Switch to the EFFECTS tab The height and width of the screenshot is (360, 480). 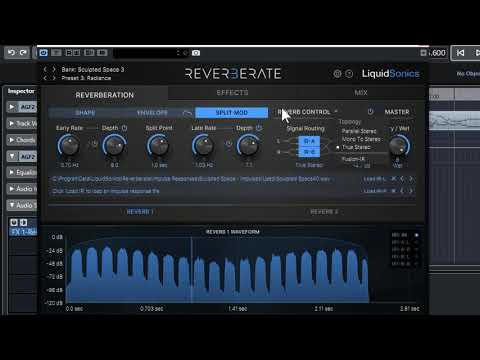click(x=232, y=93)
